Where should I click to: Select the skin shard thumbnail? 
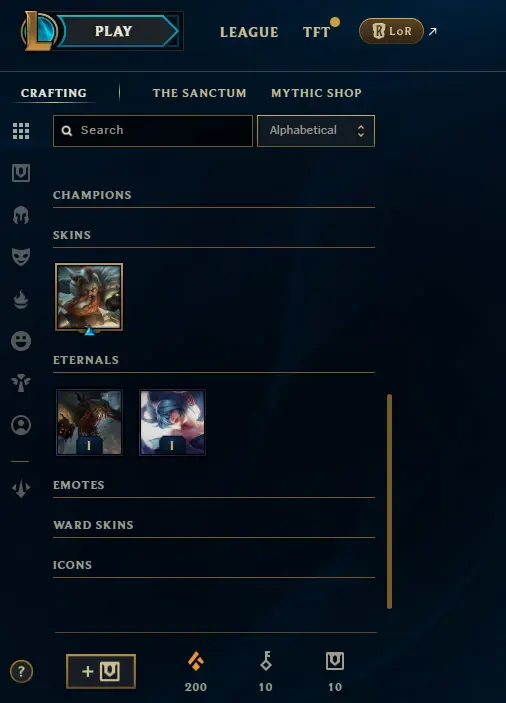point(89,297)
